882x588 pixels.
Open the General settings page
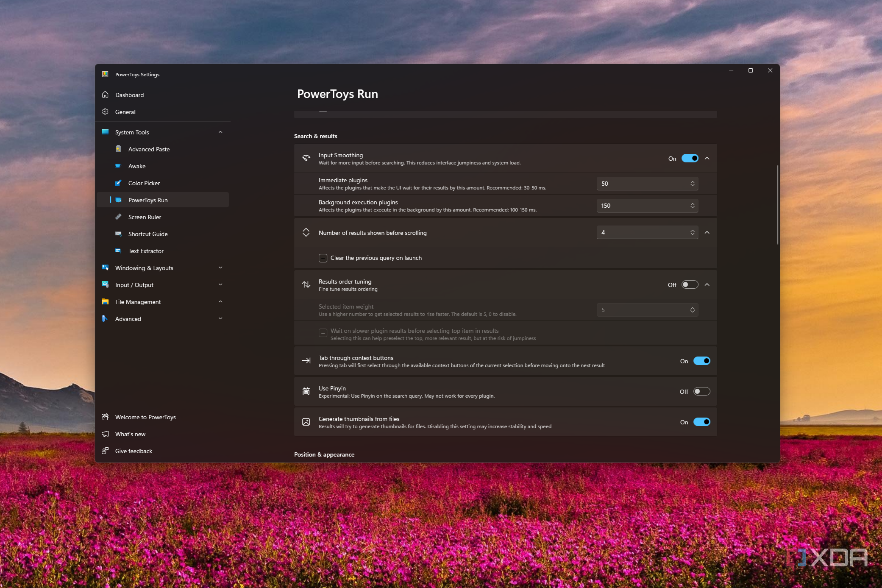point(163,111)
